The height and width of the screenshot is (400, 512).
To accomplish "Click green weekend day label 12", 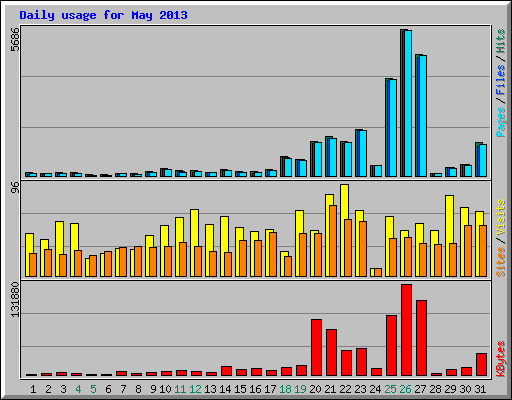I will (x=195, y=389).
